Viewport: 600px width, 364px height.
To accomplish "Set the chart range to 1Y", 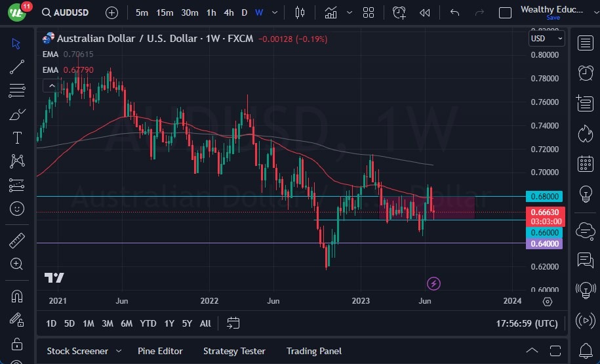I will point(169,323).
